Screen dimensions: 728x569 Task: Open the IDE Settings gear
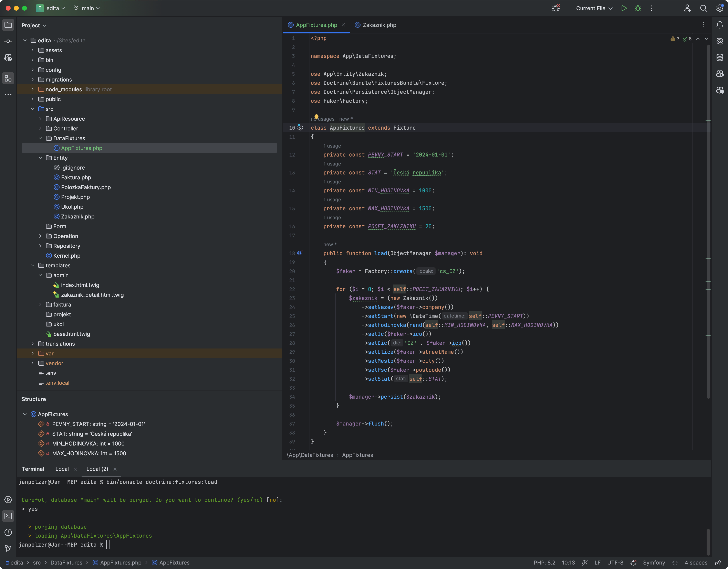[x=719, y=8]
